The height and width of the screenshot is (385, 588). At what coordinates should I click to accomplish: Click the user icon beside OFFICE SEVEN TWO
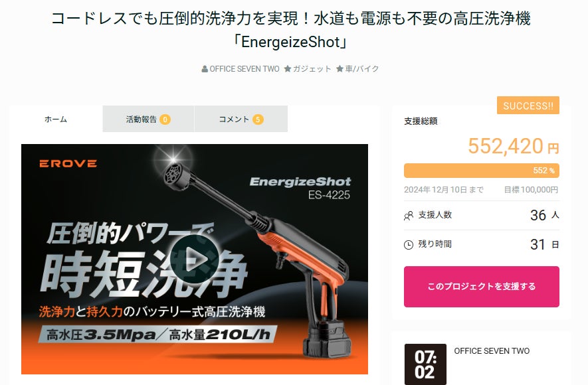[x=205, y=69]
